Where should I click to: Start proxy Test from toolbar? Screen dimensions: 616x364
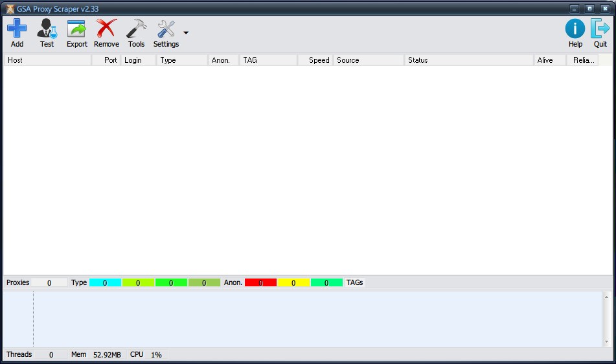47,29
